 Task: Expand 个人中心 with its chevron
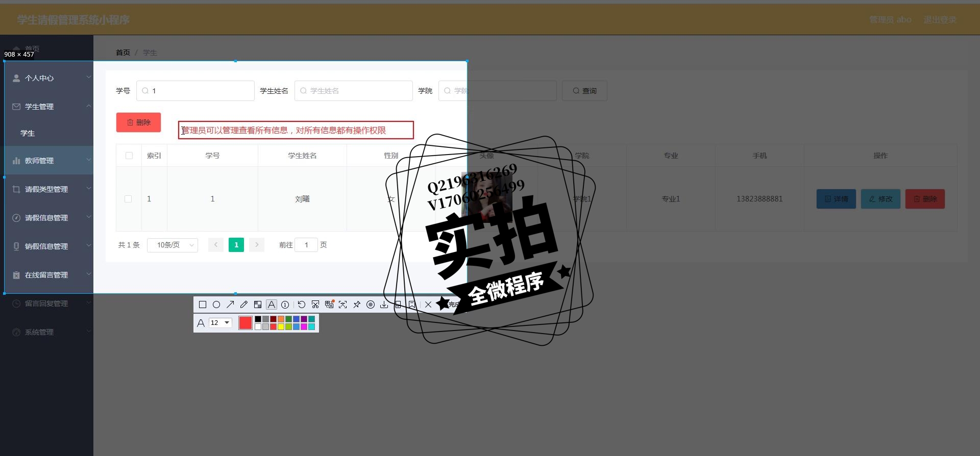tap(88, 78)
